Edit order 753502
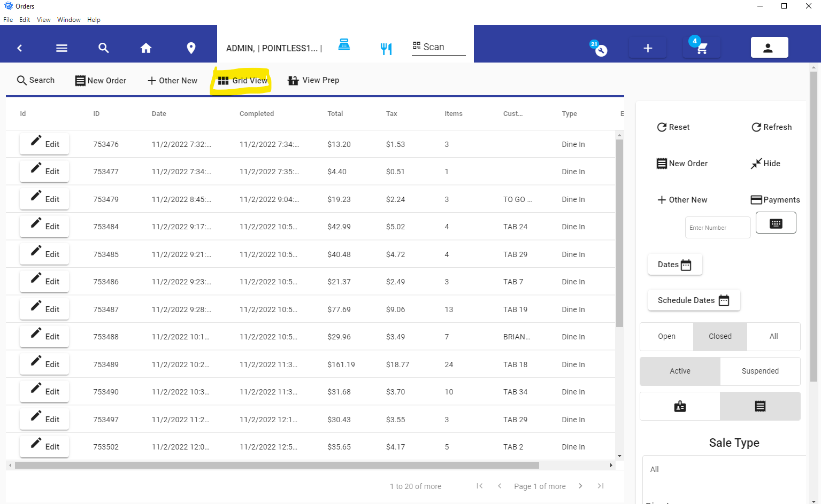821x504 pixels. (44, 446)
